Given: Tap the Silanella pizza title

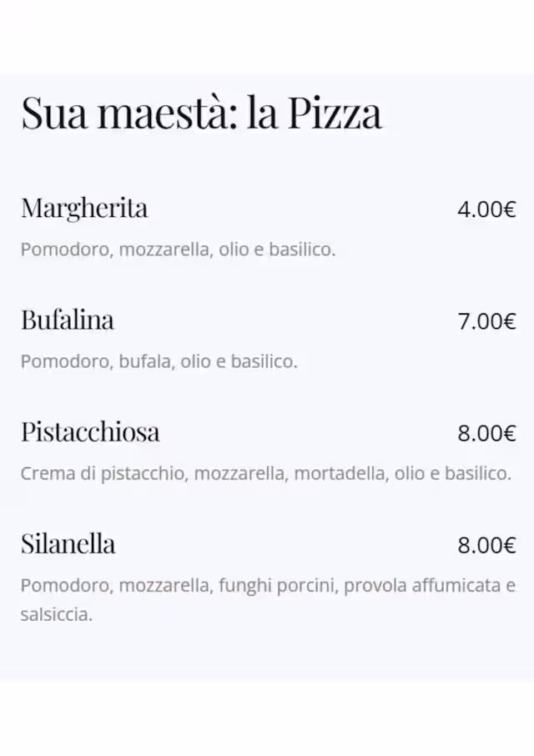Looking at the screenshot, I should (68, 545).
